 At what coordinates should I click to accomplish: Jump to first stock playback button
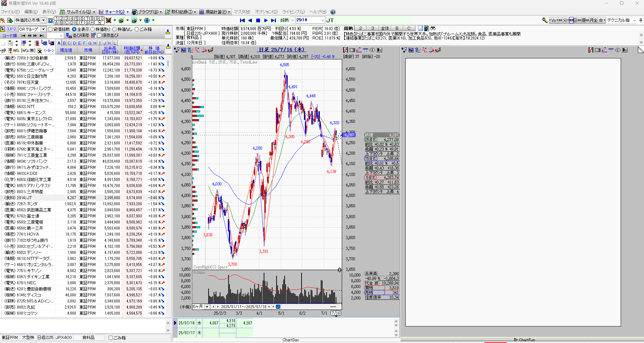[242, 20]
